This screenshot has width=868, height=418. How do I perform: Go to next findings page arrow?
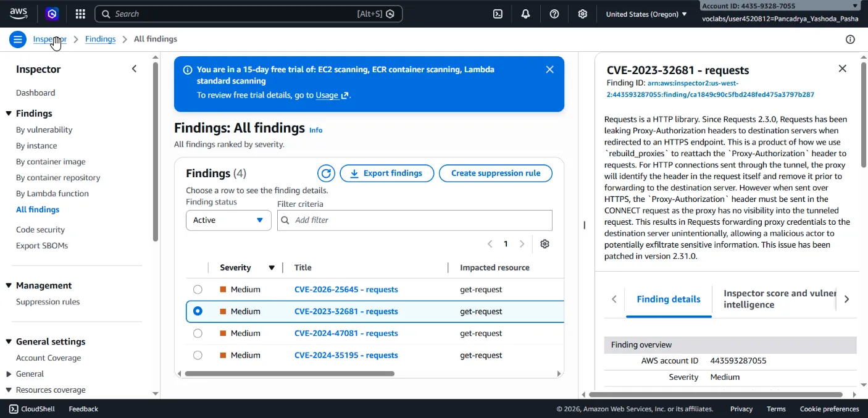point(522,244)
